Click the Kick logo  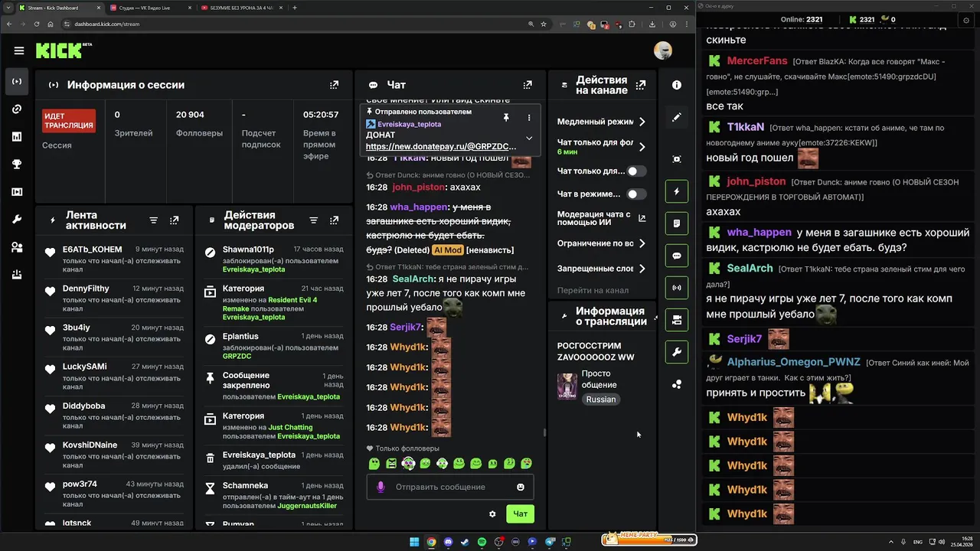point(63,51)
